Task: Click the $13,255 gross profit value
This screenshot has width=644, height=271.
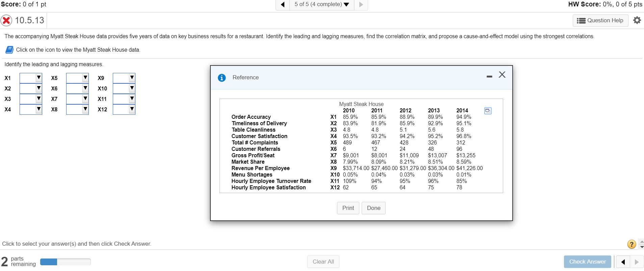Action: (x=466, y=155)
